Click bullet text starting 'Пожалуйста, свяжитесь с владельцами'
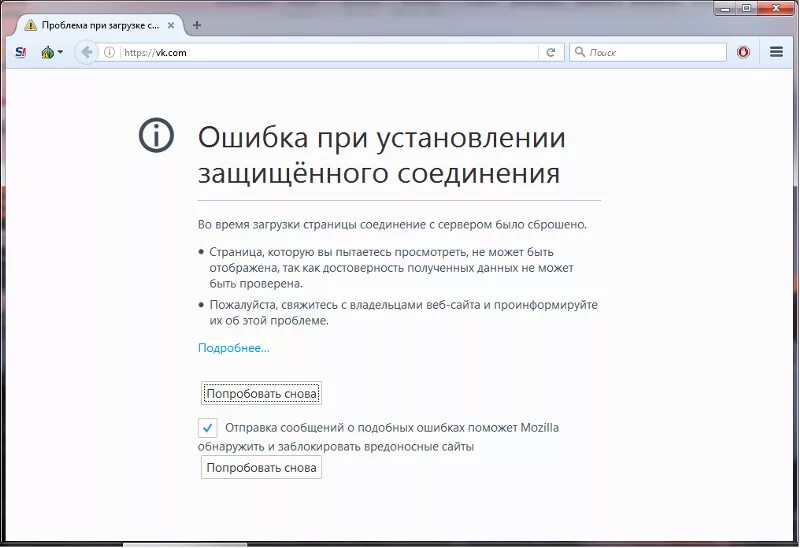 tap(404, 313)
